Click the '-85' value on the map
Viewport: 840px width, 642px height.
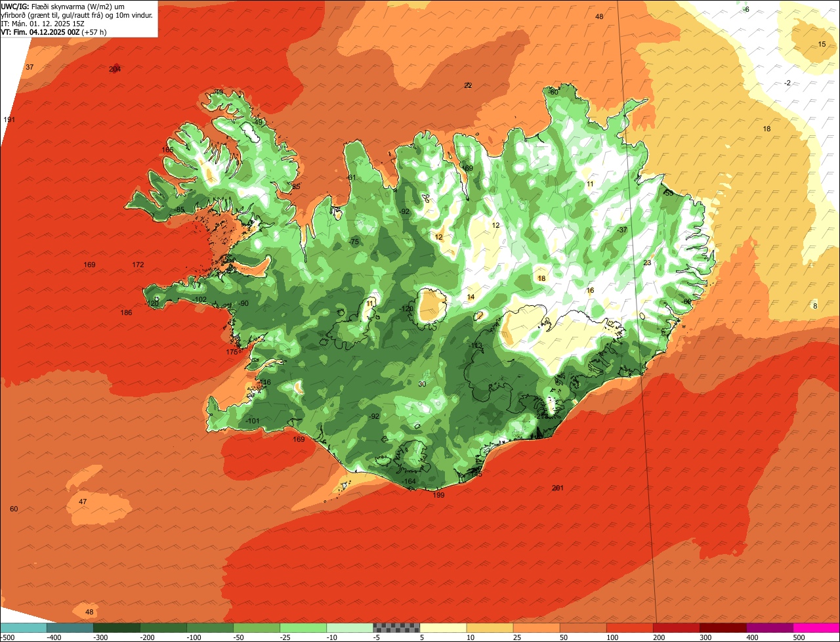coord(179,209)
